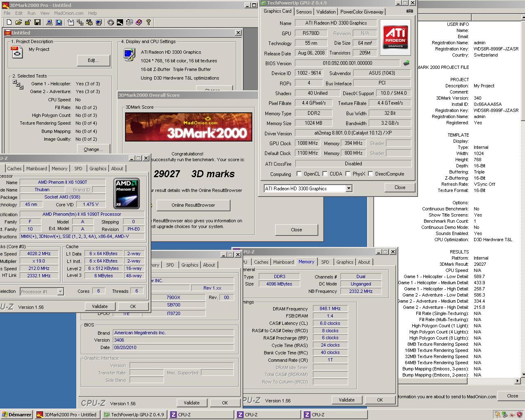Click the ring-shaped toolbar icon

coord(110,22)
